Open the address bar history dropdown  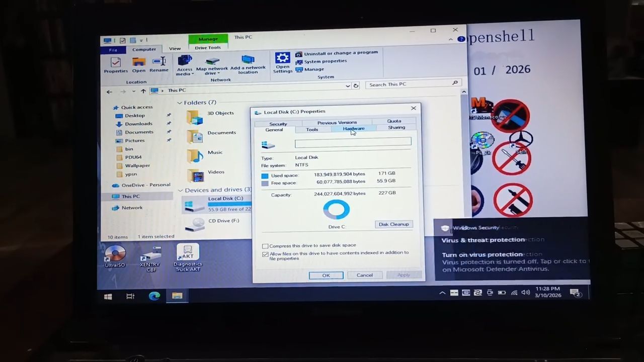[x=347, y=85]
